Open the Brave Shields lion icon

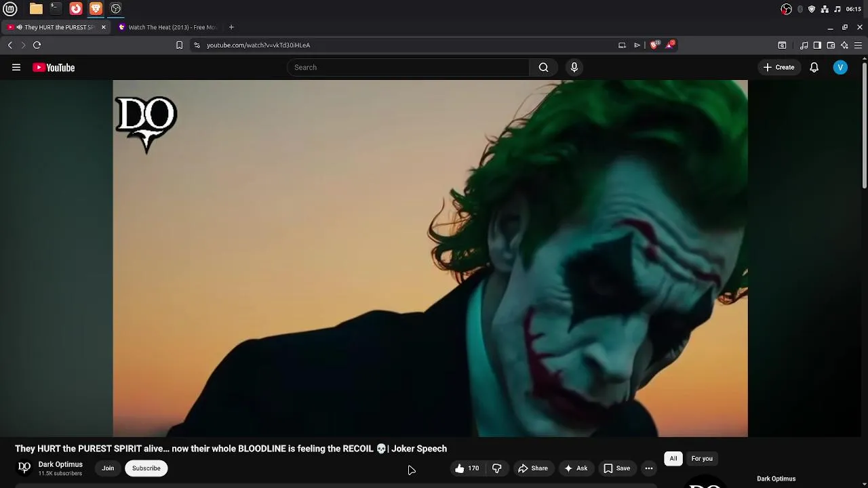tap(654, 45)
